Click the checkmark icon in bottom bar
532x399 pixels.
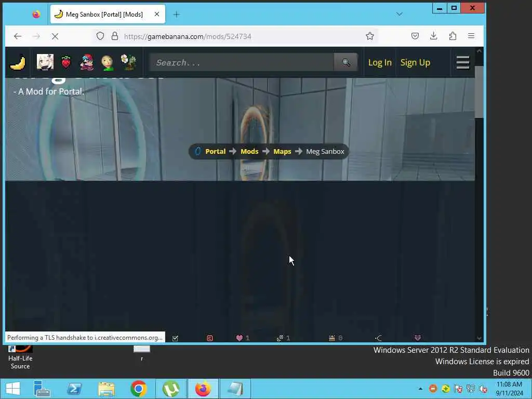(x=175, y=338)
